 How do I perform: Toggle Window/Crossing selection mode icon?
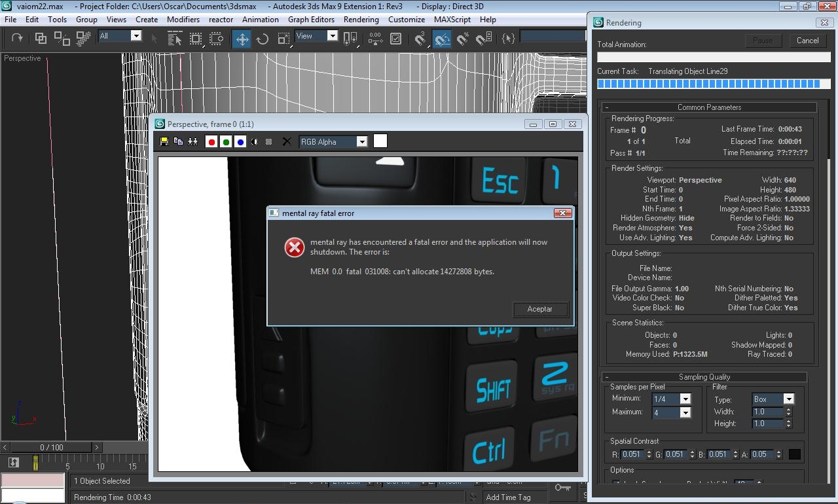(x=217, y=38)
